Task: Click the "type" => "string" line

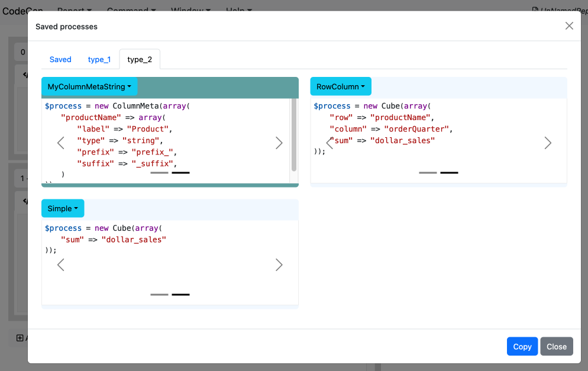Action: [120, 141]
